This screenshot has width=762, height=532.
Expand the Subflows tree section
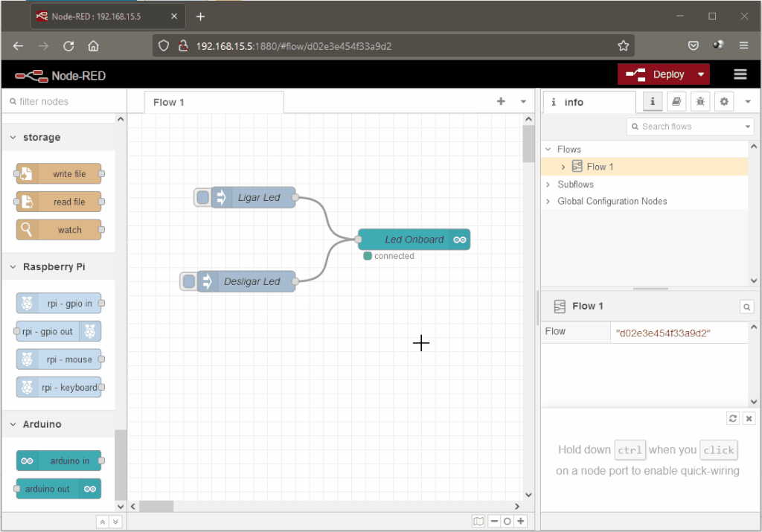tap(548, 184)
